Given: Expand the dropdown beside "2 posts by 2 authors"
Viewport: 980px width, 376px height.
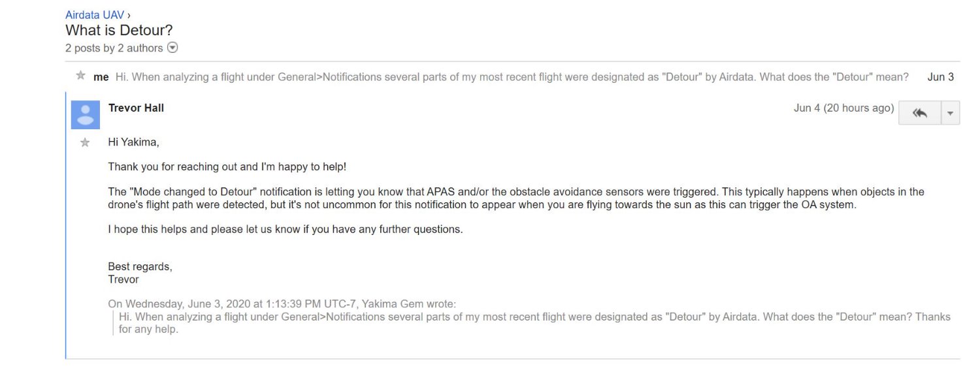Looking at the screenshot, I should coord(172,48).
